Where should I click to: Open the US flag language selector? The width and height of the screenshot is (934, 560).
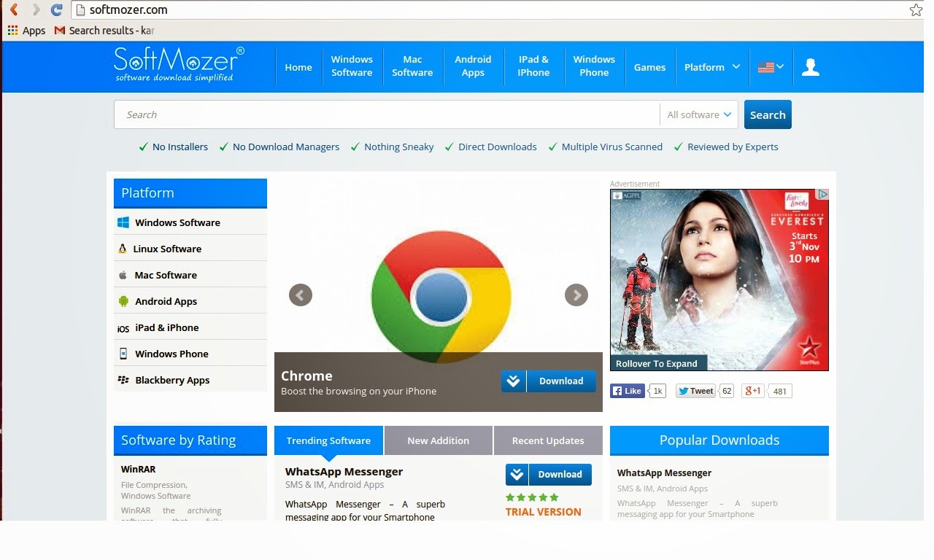coord(771,67)
